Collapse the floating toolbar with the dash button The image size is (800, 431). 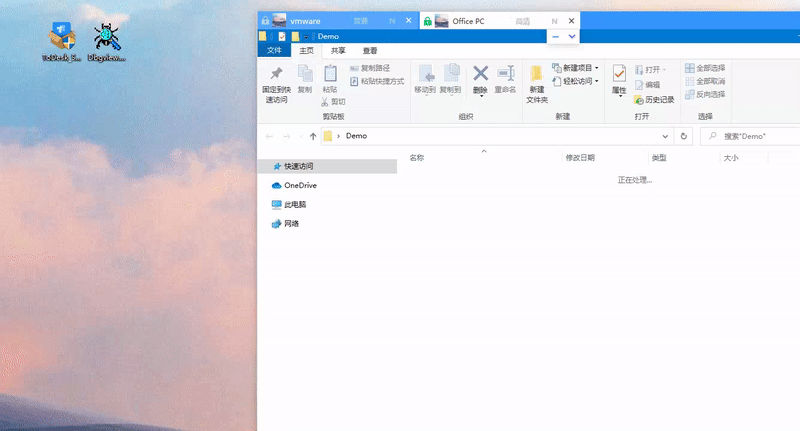click(x=556, y=36)
